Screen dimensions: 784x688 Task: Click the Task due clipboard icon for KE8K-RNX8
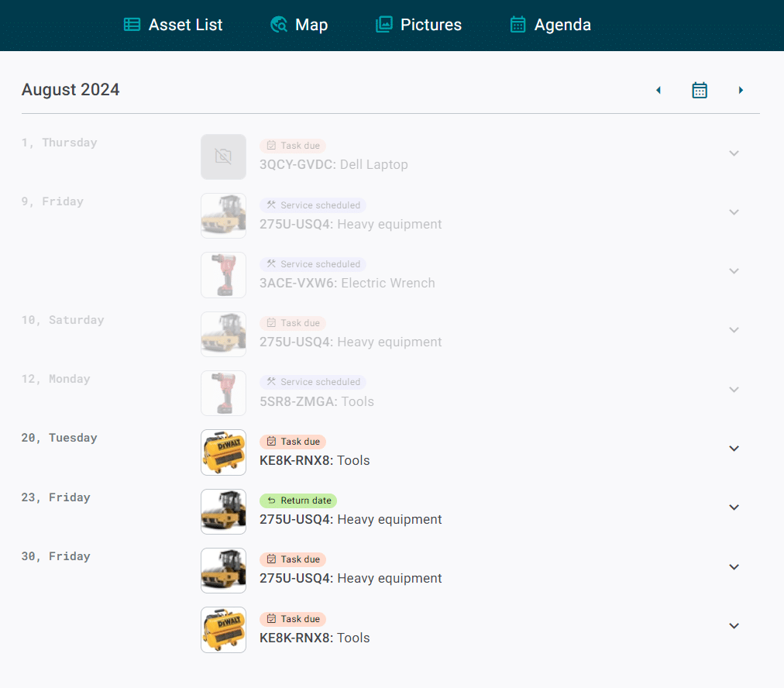(x=273, y=441)
